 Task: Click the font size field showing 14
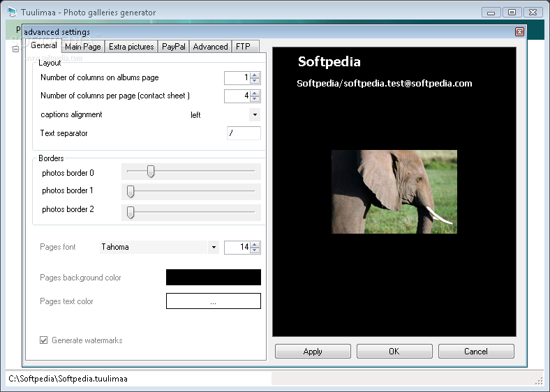point(237,247)
